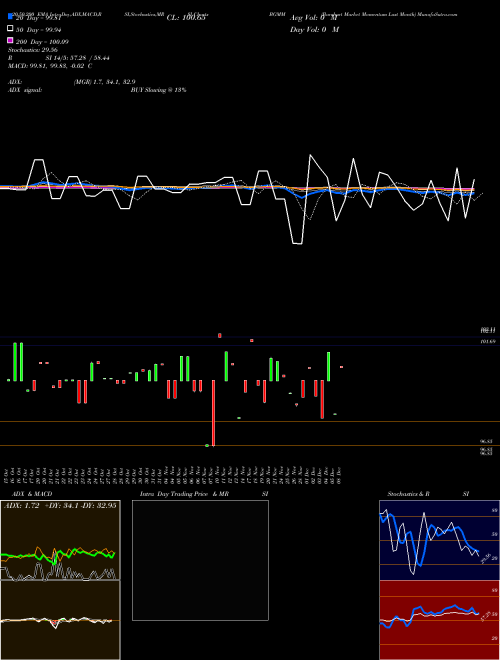Screen dimensions: 500x660
Task: Click the magenta 200 Day EMA legend swatch
Action: pos(10,41)
